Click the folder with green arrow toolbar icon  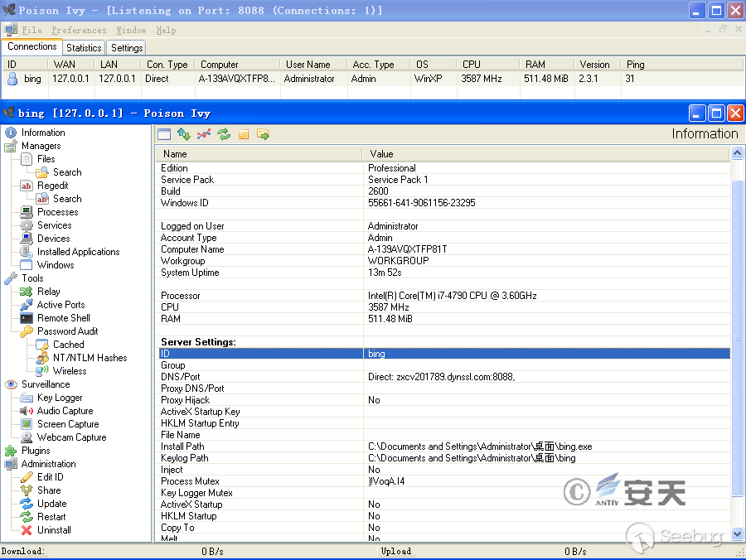coord(264,134)
